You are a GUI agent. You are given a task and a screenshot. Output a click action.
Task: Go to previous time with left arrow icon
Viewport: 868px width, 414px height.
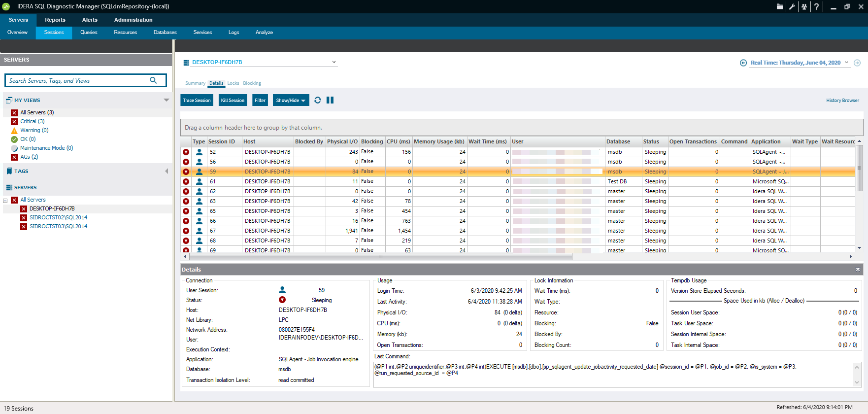point(743,63)
